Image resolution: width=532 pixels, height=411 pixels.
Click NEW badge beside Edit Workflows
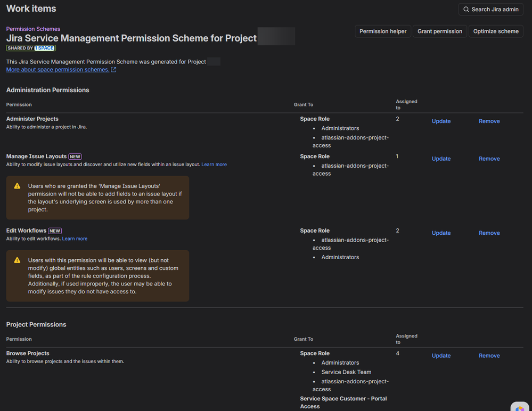point(55,231)
